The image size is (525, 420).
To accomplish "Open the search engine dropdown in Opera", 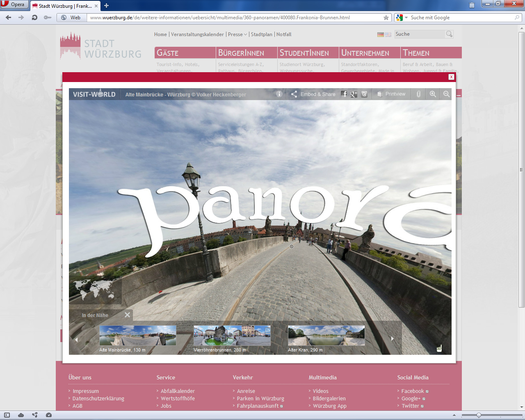I will click(x=406, y=18).
